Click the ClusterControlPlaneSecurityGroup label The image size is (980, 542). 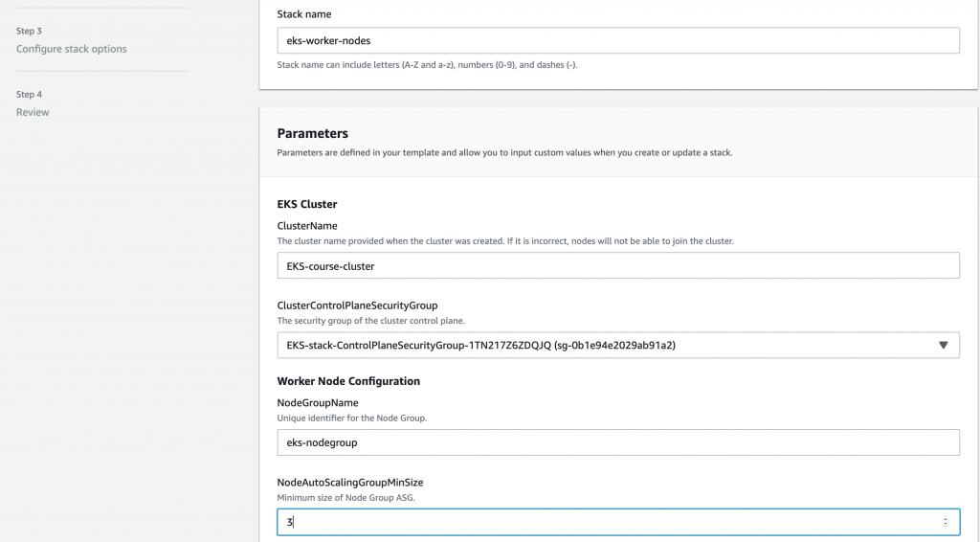[357, 305]
